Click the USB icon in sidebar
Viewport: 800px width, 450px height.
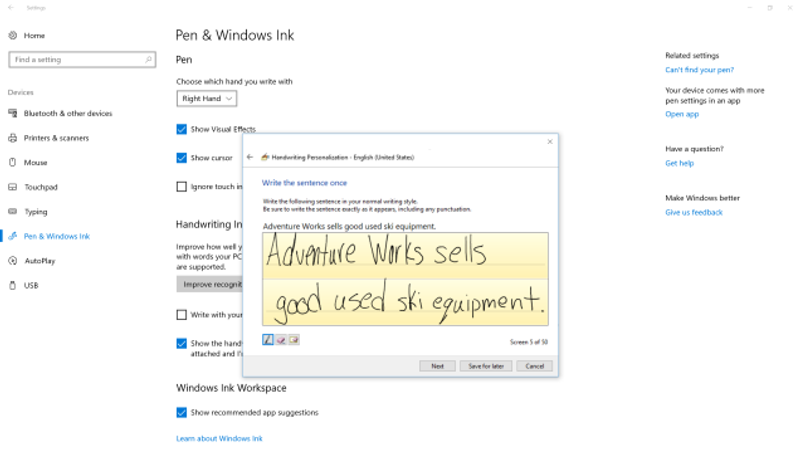point(13,285)
